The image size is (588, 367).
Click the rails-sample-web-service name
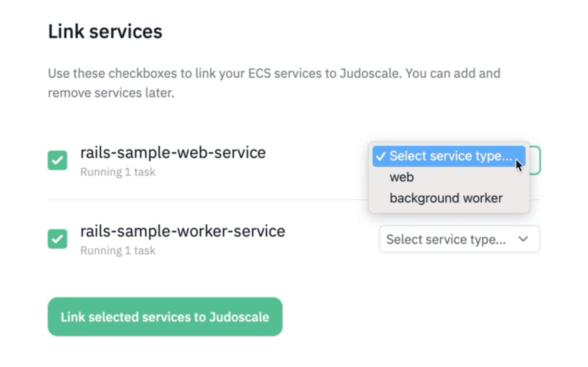pos(173,152)
